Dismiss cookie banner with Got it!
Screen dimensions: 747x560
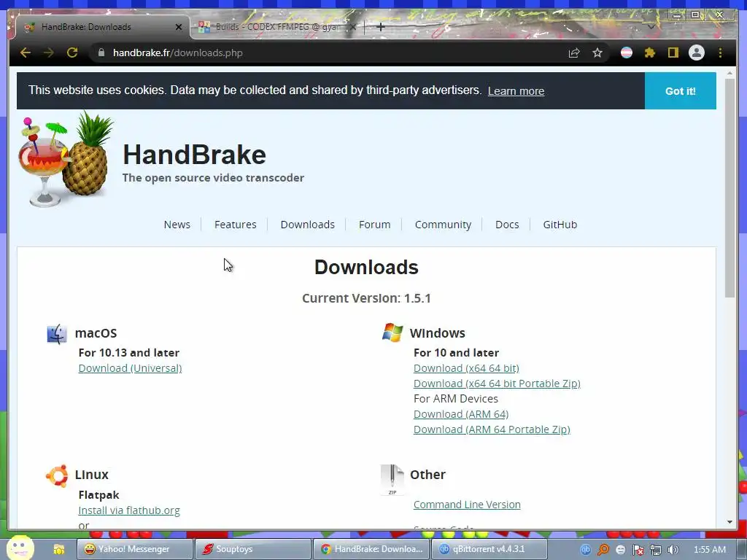click(681, 91)
